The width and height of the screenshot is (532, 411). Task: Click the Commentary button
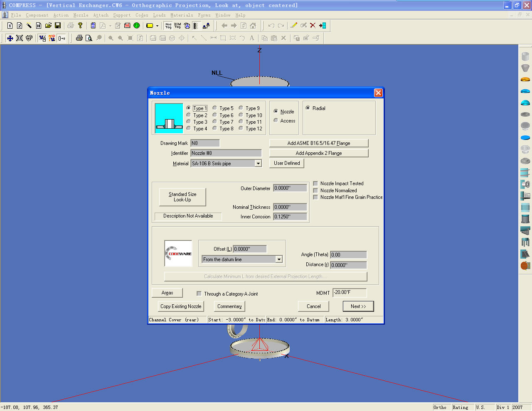tap(229, 306)
